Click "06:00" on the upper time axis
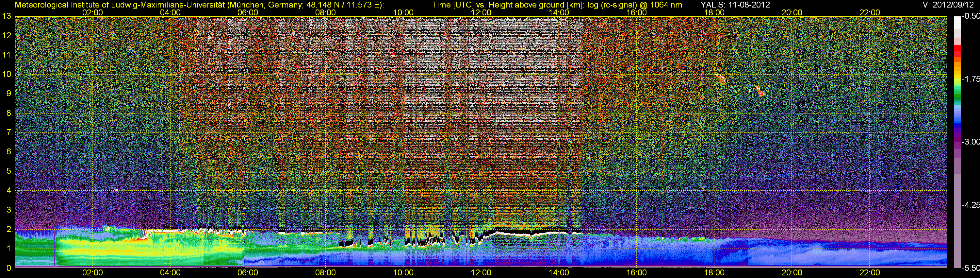This screenshot has height=278, width=980. (x=248, y=12)
